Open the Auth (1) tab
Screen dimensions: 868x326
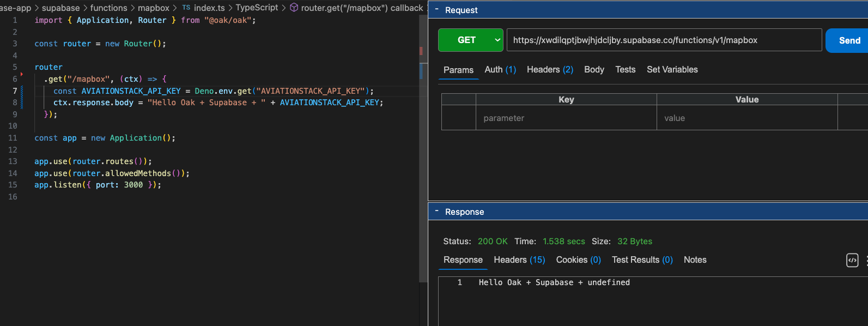tap(500, 70)
